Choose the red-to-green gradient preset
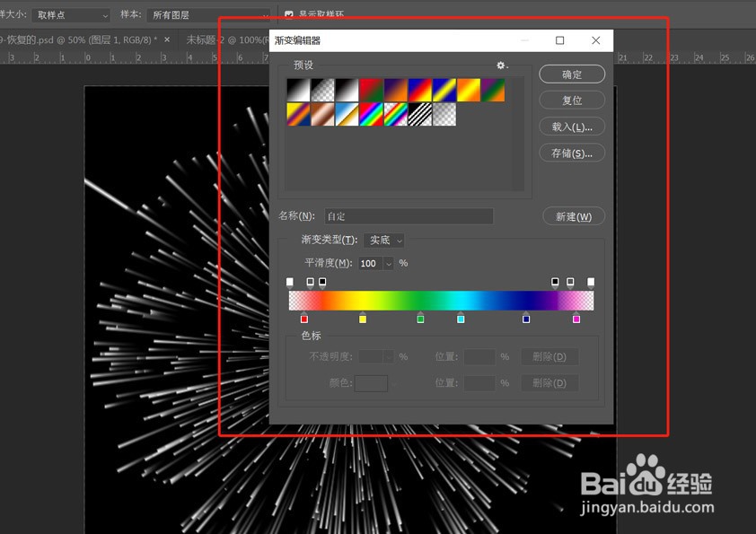This screenshot has width=756, height=534. 371,90
